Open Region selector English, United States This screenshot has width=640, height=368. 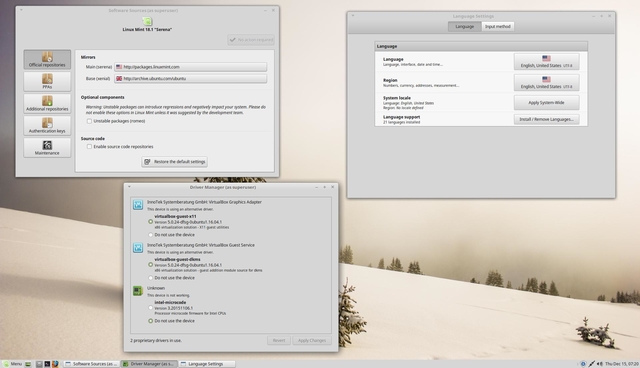(546, 83)
